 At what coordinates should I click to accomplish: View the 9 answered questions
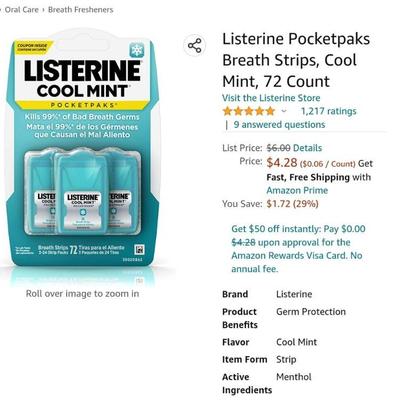pyautogui.click(x=279, y=125)
